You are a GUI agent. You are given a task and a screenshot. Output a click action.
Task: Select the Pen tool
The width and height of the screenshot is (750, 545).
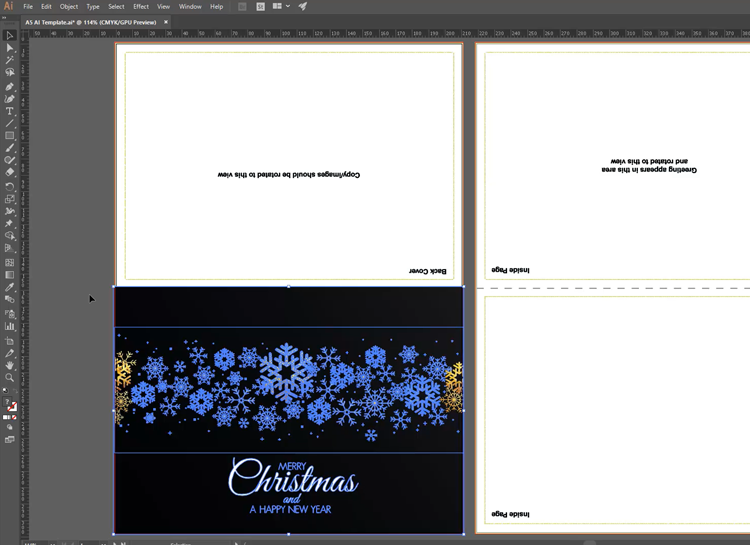(x=10, y=87)
